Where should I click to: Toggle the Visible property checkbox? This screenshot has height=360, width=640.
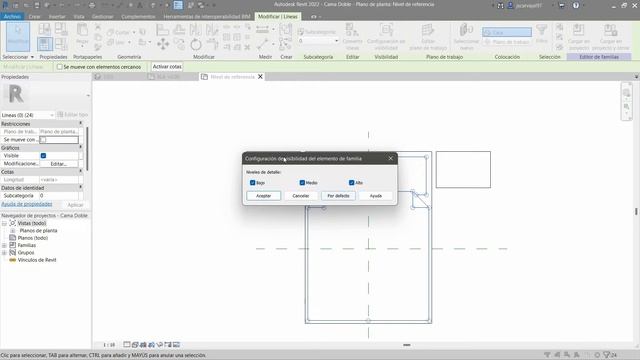(43, 156)
